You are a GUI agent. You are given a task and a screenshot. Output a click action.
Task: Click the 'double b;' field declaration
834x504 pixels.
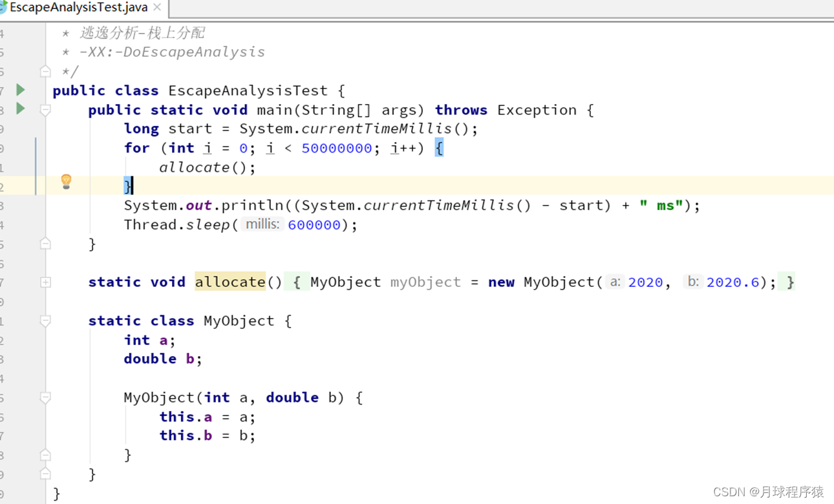point(163,359)
